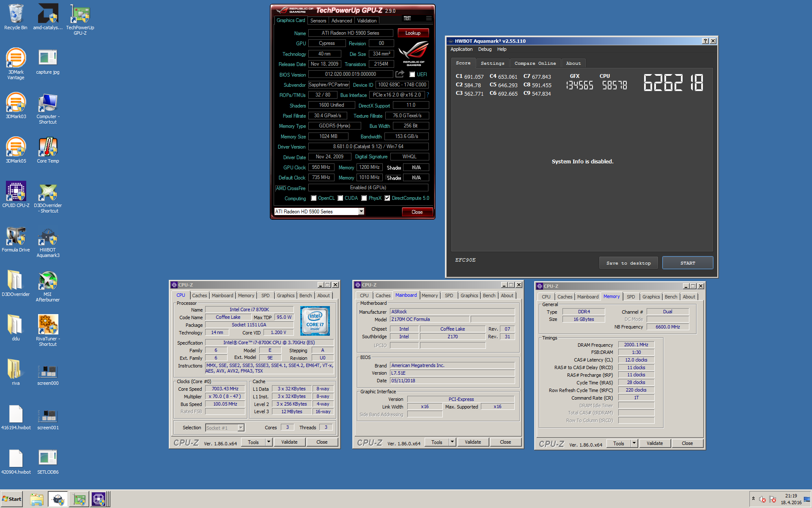Viewport: 812px width, 508px height.
Task: Click the BIOS export share icon in GPU-Z
Action: [x=400, y=74]
